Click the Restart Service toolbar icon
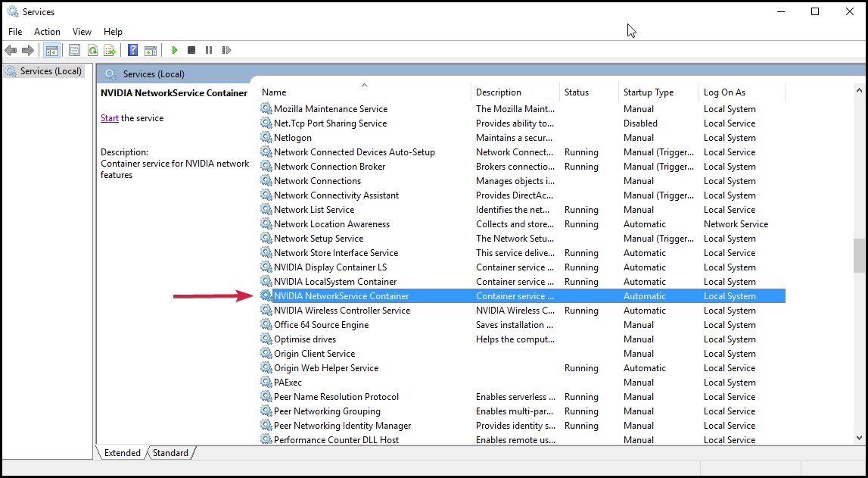This screenshot has width=868, height=478. tap(226, 50)
